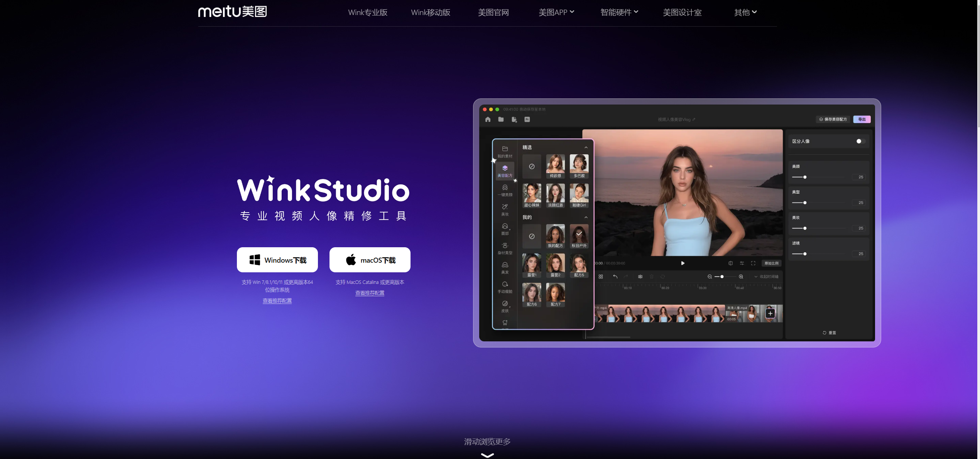Click the 保存美容配方 button
Image resolution: width=980 pixels, height=459 pixels.
[x=833, y=119]
